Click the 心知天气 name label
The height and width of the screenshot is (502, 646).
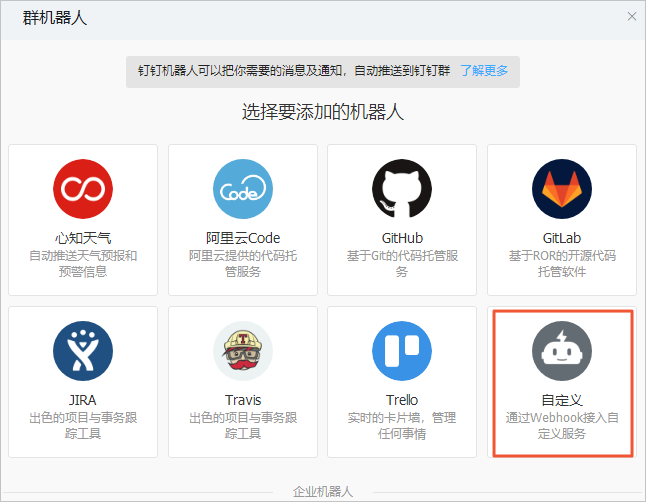tap(83, 238)
